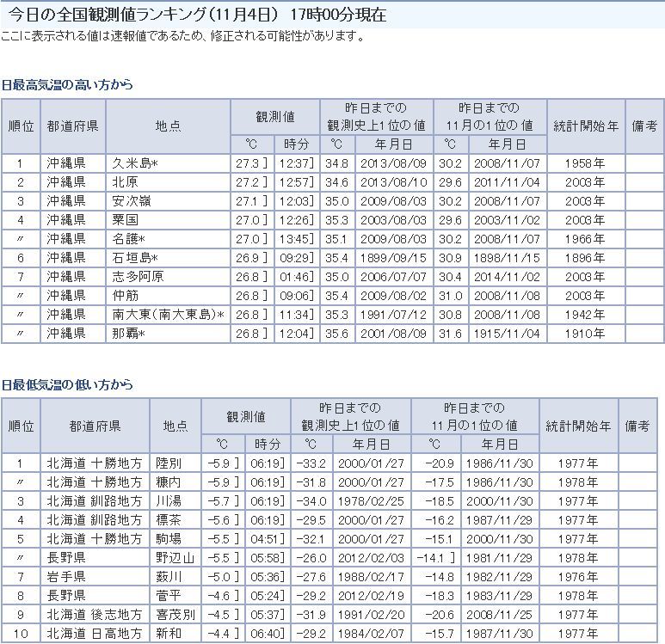Open the 喜茂別 station link
665x644 pixels.
click(173, 615)
